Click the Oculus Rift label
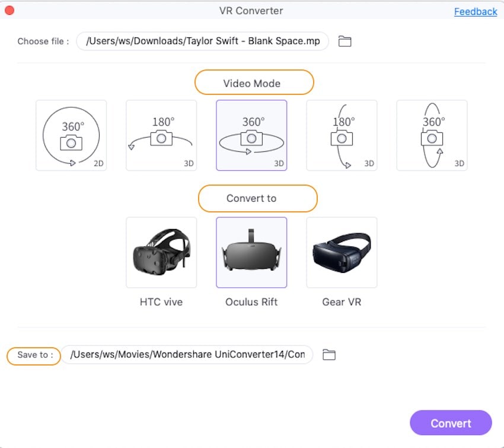Screen dimensions: 504x448 point(251,302)
